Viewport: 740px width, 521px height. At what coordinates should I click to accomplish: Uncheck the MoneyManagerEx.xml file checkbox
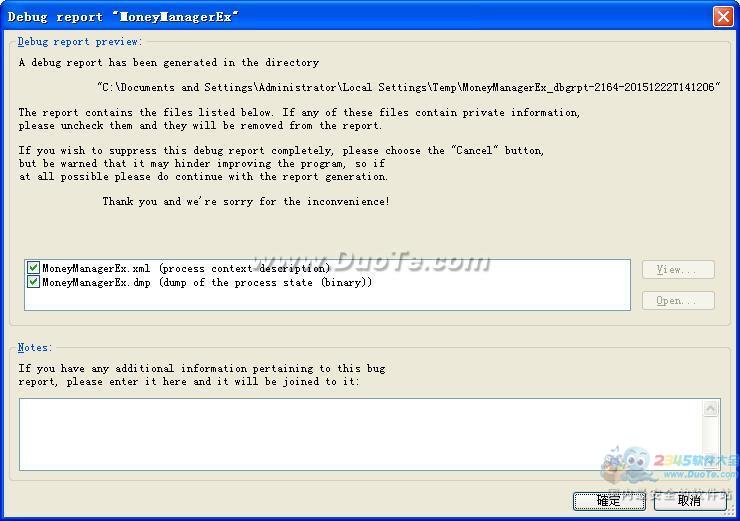(x=33, y=268)
